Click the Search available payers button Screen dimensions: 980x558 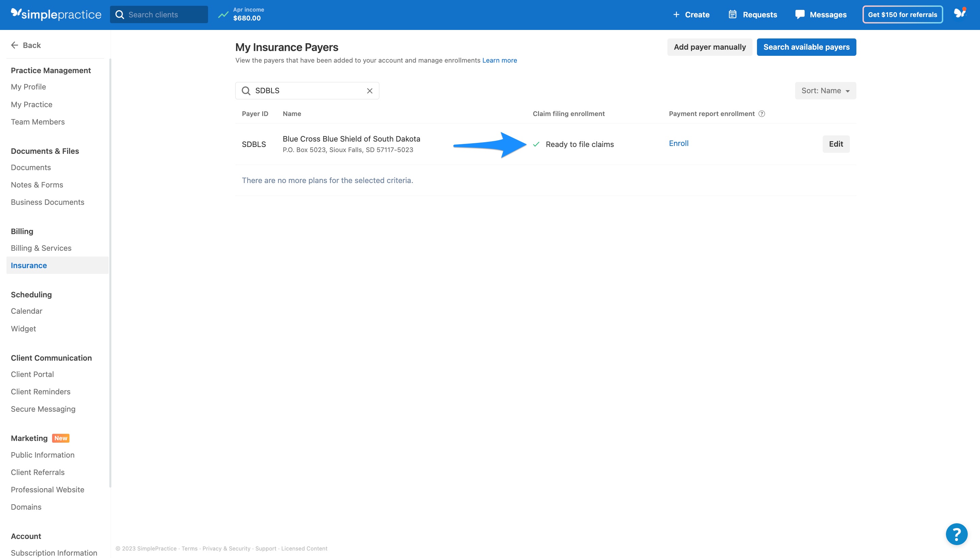coord(806,47)
